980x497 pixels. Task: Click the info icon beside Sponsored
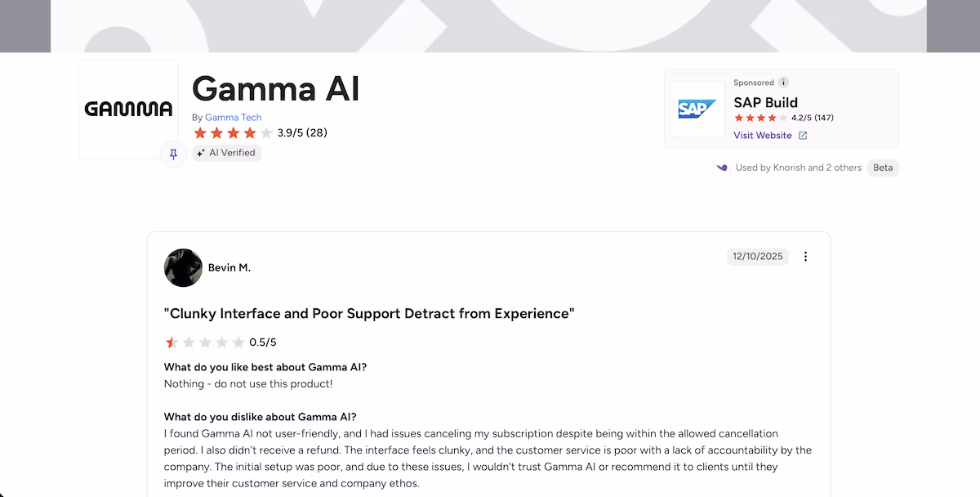pyautogui.click(x=783, y=83)
